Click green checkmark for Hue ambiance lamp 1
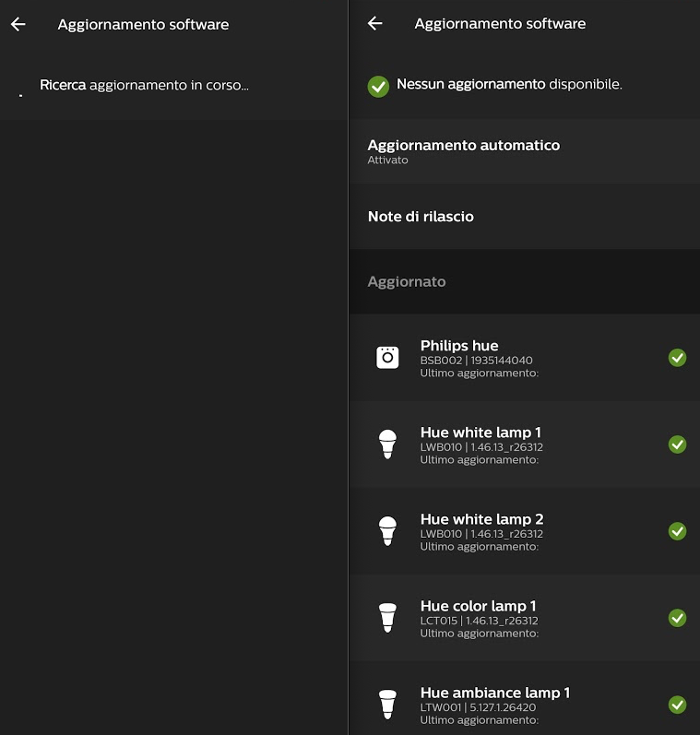The image size is (700, 735). 677,705
